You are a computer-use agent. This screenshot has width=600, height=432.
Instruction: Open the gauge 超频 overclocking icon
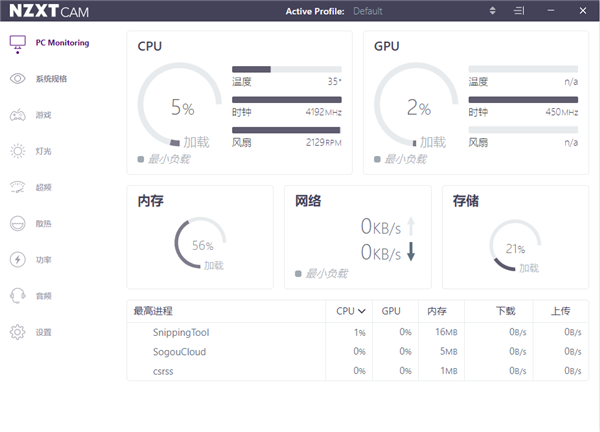[18, 187]
